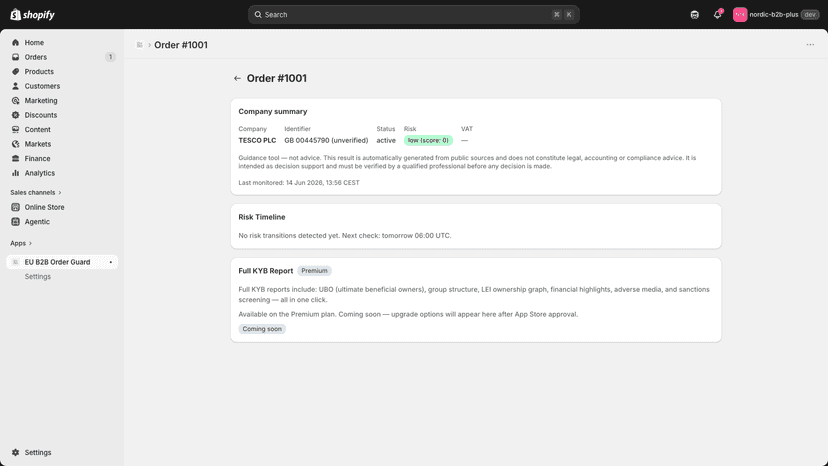Click the Products tag icon
828x466 pixels.
click(15, 71)
